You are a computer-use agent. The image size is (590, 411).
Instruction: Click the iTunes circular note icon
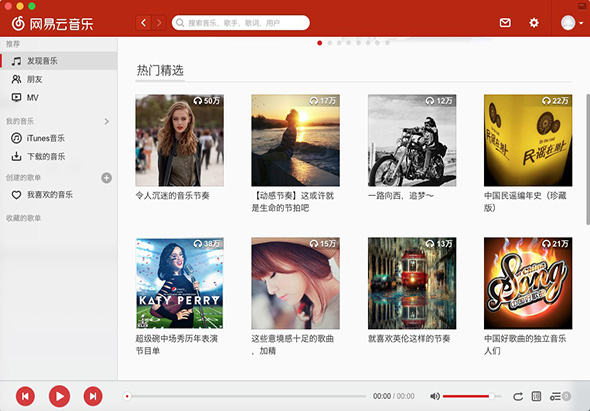[16, 138]
